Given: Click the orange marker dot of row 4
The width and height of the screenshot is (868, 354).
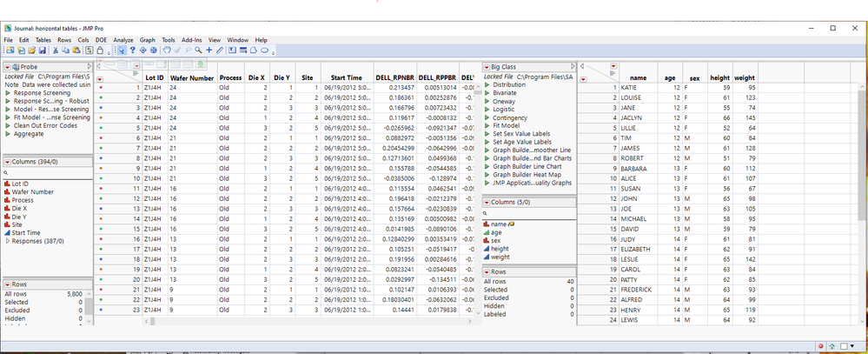Looking at the screenshot, I should (x=100, y=118).
